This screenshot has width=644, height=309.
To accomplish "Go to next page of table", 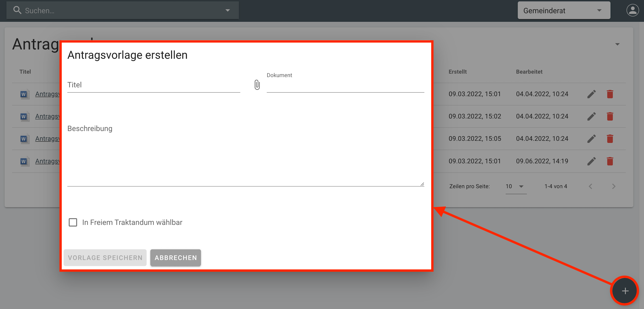I will (x=613, y=187).
